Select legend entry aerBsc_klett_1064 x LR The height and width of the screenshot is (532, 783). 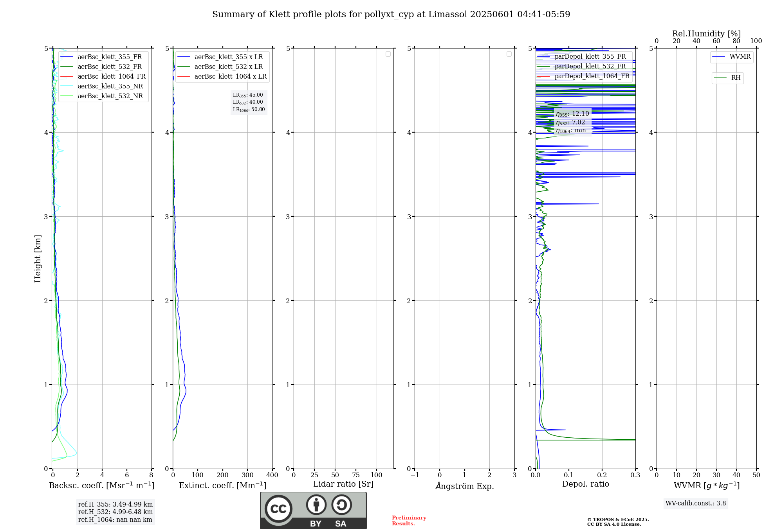[x=222, y=77]
